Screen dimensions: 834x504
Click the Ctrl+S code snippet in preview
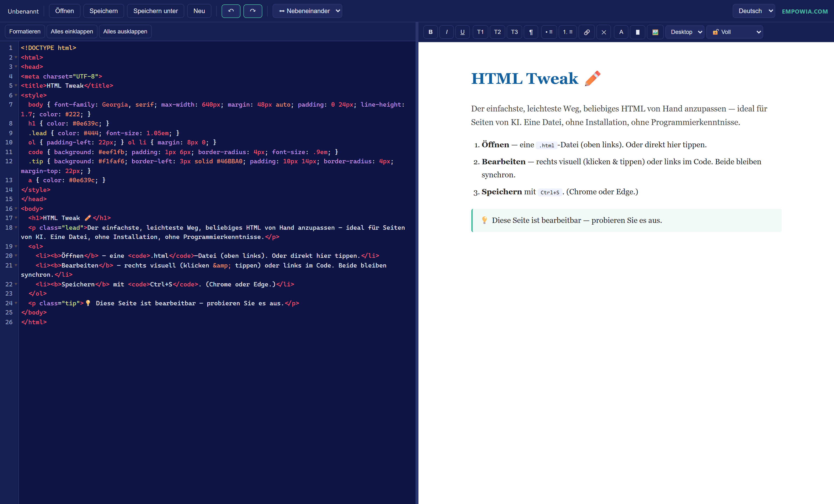[550, 192]
